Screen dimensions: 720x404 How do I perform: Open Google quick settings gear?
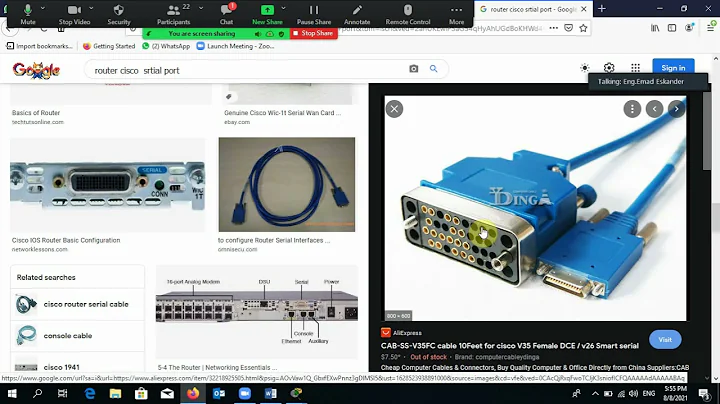[x=609, y=68]
